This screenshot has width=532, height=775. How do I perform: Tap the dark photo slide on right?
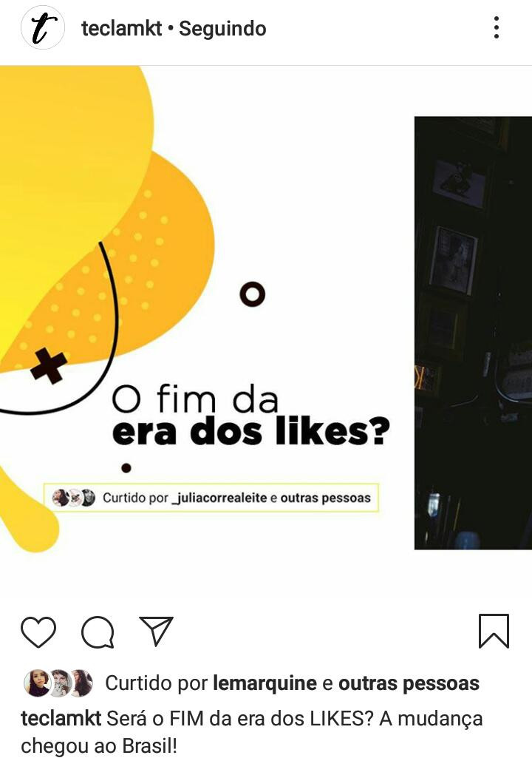(x=473, y=333)
